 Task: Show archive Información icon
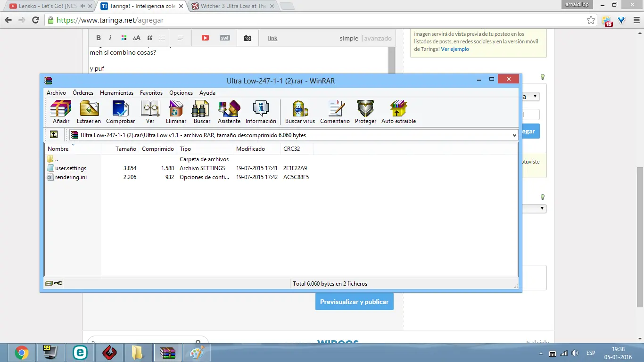261,112
